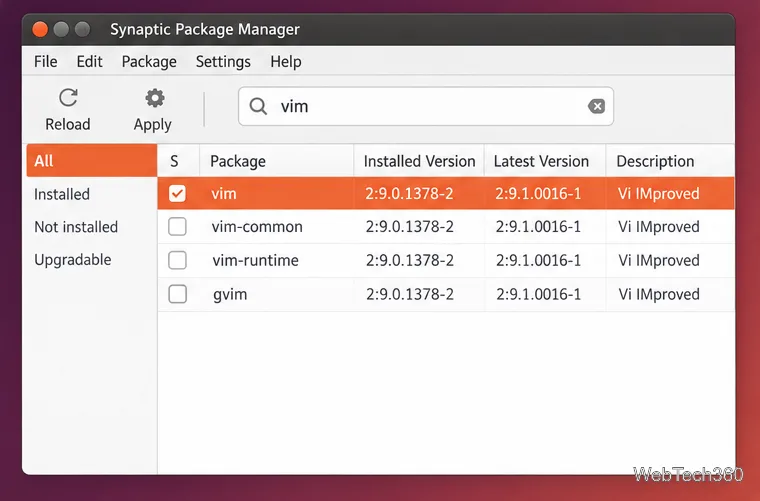The width and height of the screenshot is (760, 501).
Task: Click latest version 2:9.1.0016-1 of vim-runtime
Action: 538,260
